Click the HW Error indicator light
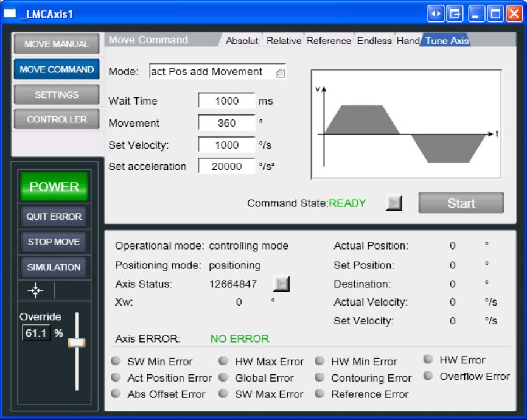Image resolution: width=527 pixels, height=420 pixels. [428, 360]
